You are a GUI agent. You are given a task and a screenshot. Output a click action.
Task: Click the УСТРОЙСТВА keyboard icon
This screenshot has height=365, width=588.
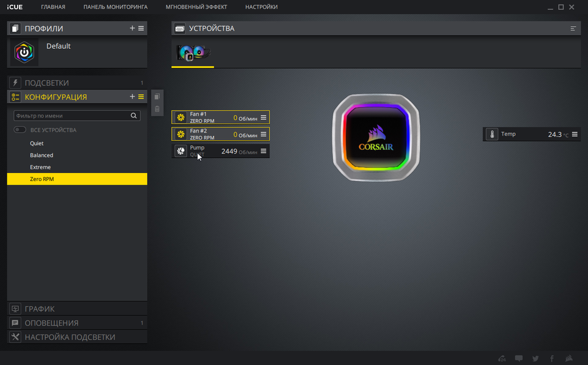[179, 29]
